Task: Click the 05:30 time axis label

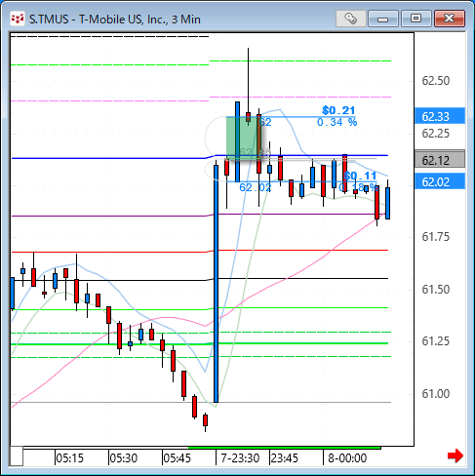Action: coord(124,458)
